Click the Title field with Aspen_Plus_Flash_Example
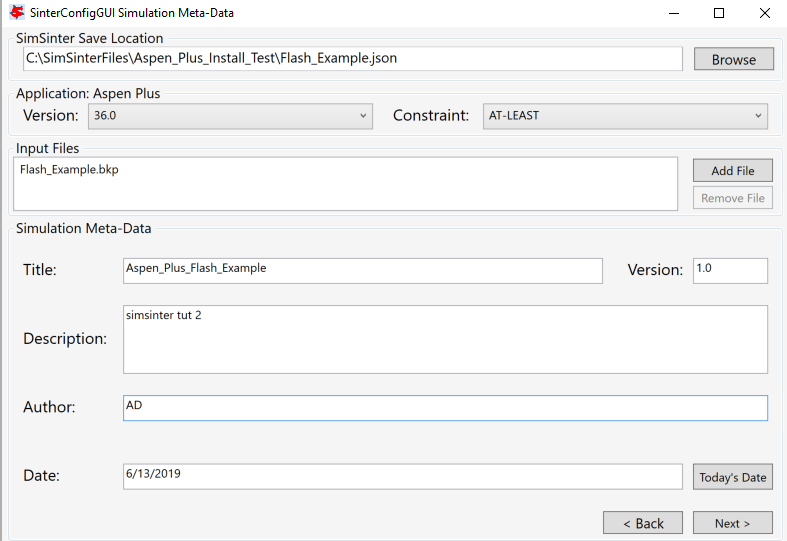 (362, 270)
